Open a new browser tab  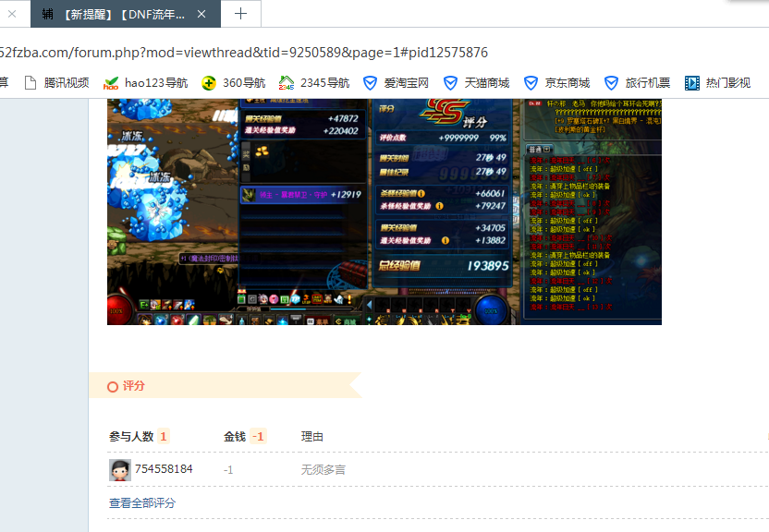click(x=240, y=14)
